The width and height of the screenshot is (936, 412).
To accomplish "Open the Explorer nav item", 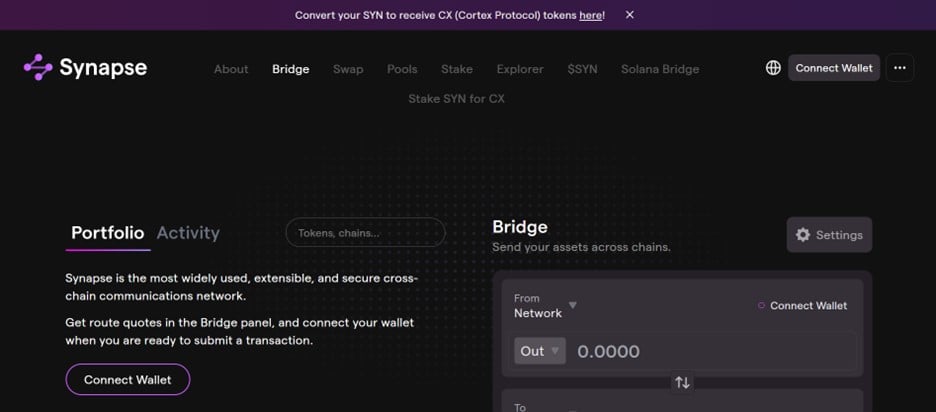I will 520,69.
